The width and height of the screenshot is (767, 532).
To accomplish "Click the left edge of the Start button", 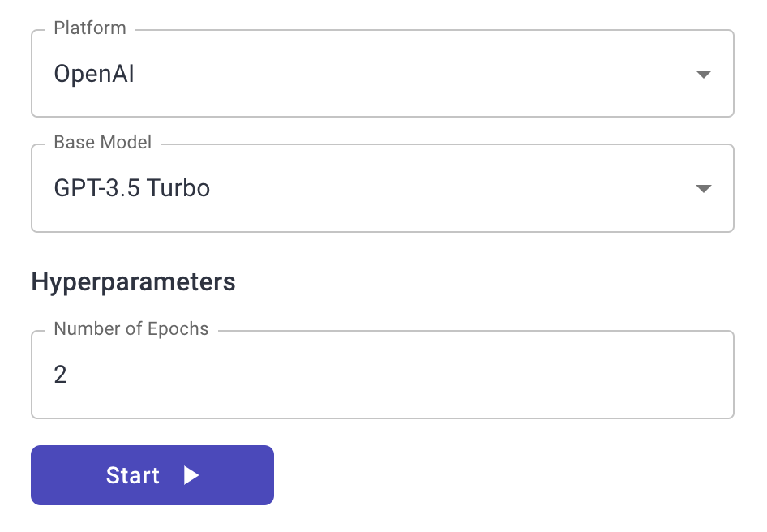I will [39, 475].
